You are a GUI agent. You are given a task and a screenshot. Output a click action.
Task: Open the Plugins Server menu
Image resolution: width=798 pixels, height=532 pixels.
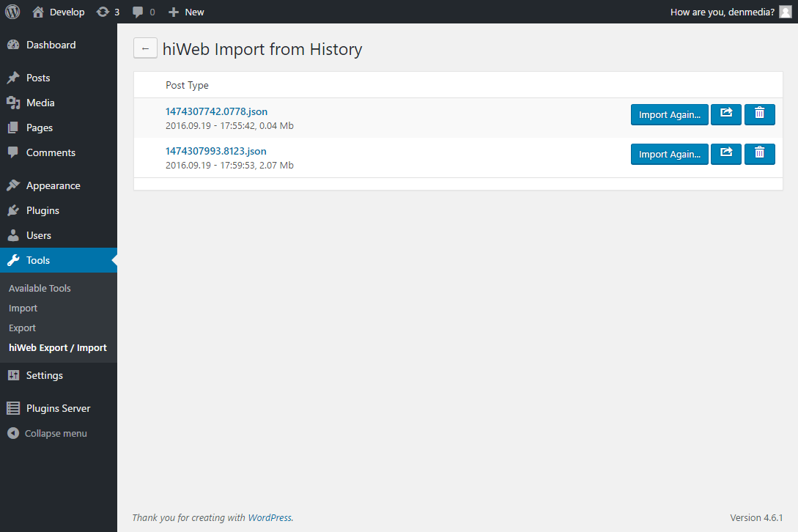pyautogui.click(x=59, y=408)
